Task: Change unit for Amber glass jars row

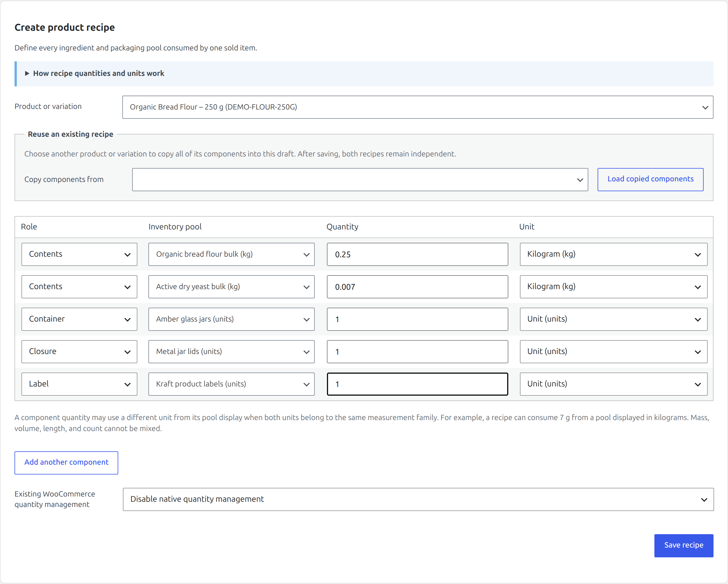Action: click(x=613, y=319)
